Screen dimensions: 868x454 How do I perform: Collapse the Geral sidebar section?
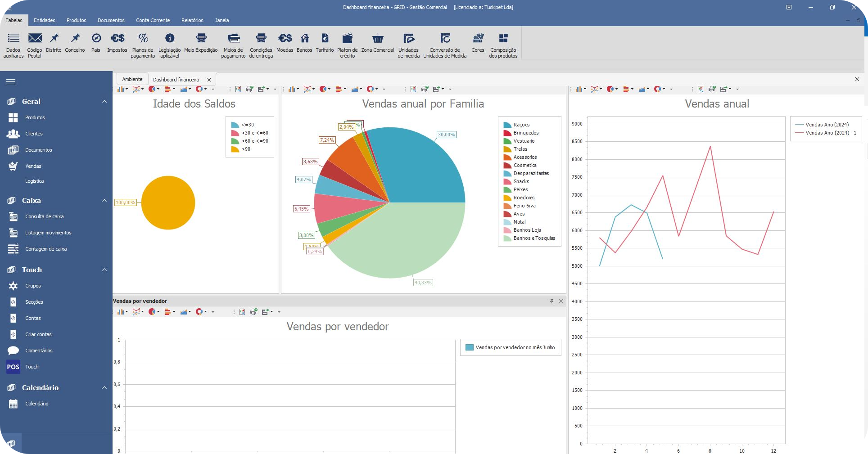tap(104, 102)
